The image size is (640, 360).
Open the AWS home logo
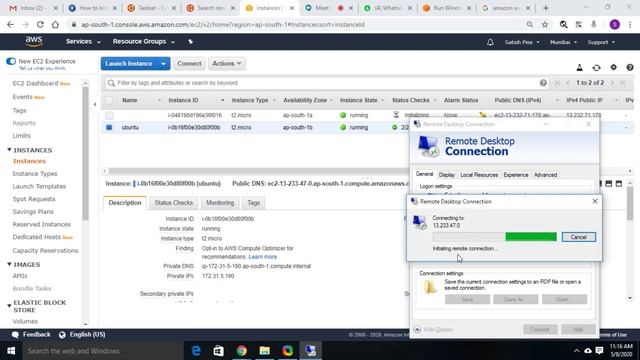click(34, 41)
